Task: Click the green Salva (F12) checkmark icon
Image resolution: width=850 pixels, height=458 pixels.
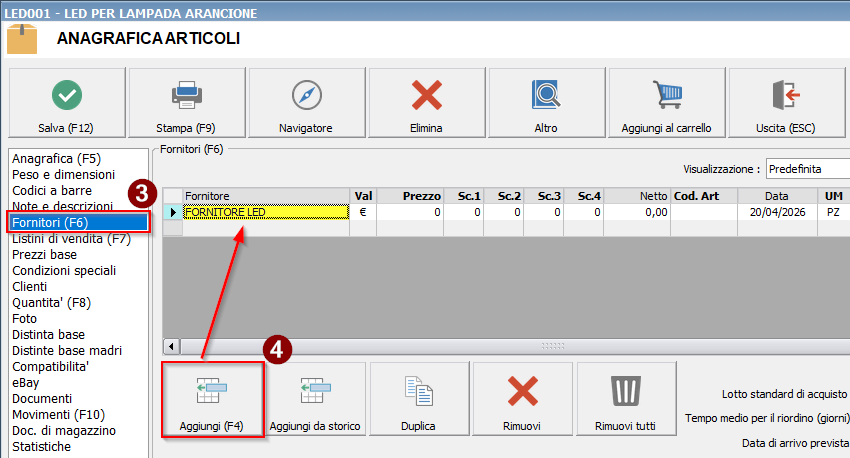Action: (x=67, y=95)
